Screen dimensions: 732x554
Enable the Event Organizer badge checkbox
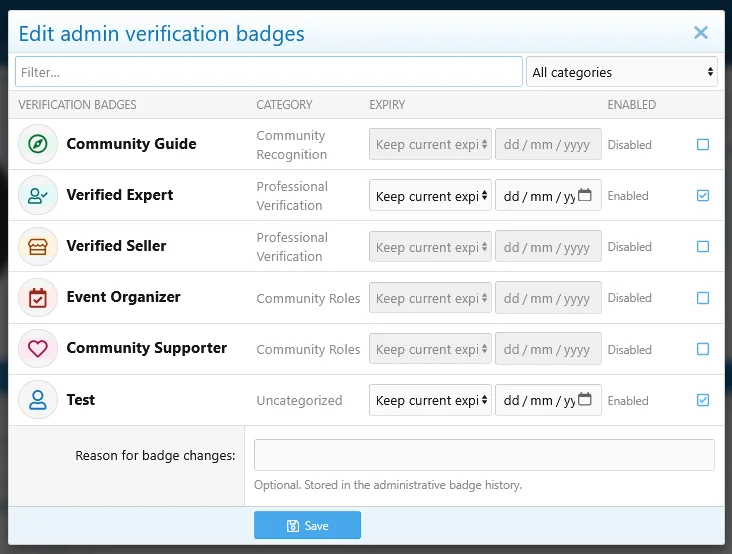point(703,298)
